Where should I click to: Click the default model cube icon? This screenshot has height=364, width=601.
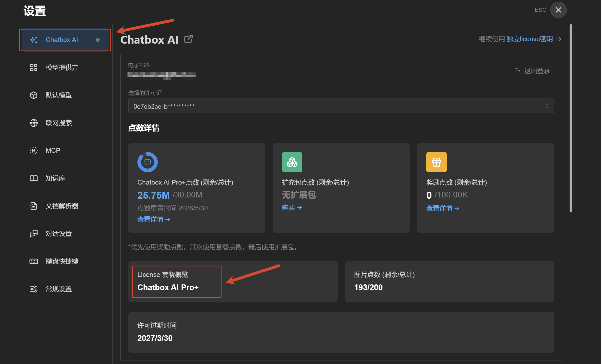pyautogui.click(x=34, y=95)
